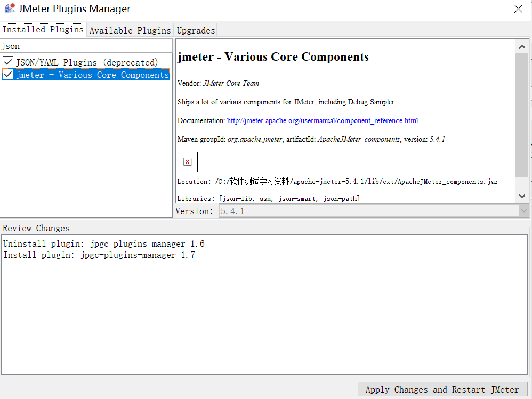Click the Install plugin: jpgc-plugins-manager 1.7 line
Screen dimensions: 532x399
[x=99, y=255]
